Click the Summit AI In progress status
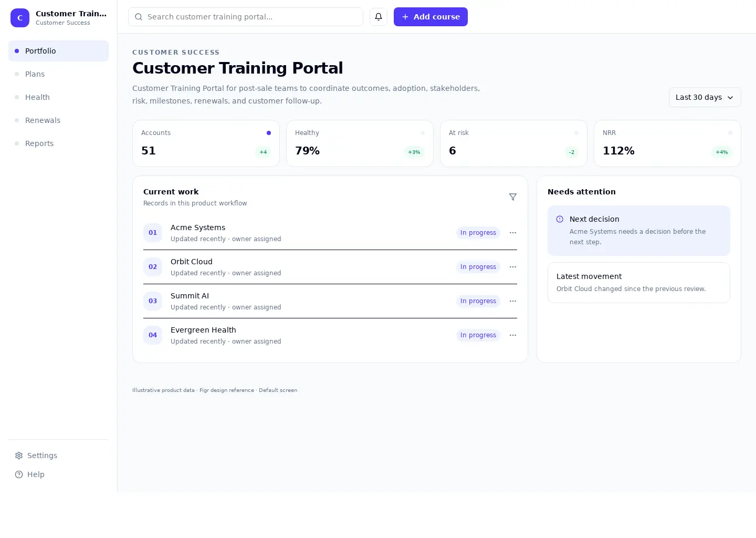Viewport: 756px width, 538px height. (x=478, y=301)
